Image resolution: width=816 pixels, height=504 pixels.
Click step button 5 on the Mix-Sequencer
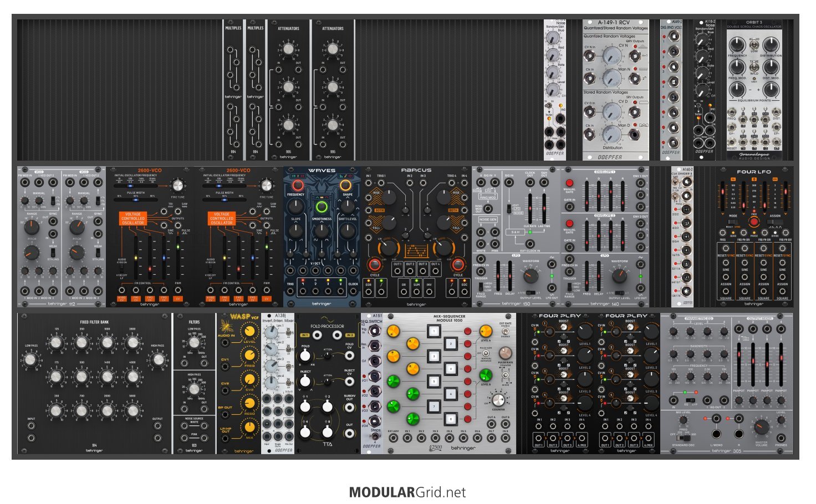tap(433, 382)
